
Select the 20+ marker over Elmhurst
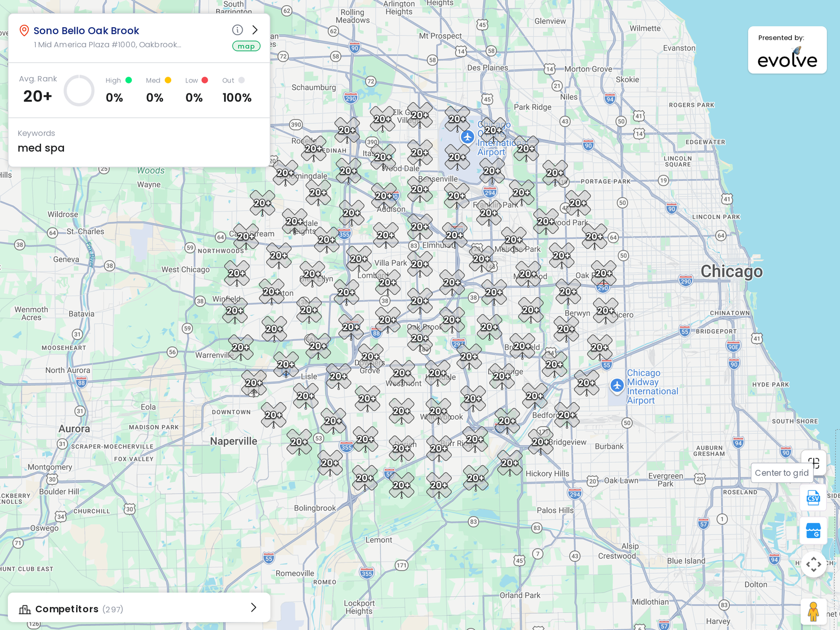pos(455,235)
